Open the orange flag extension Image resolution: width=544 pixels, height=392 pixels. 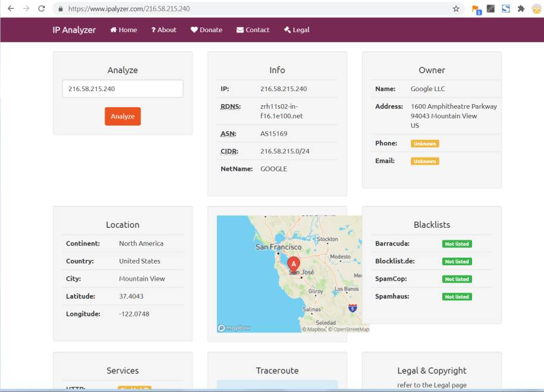click(476, 9)
